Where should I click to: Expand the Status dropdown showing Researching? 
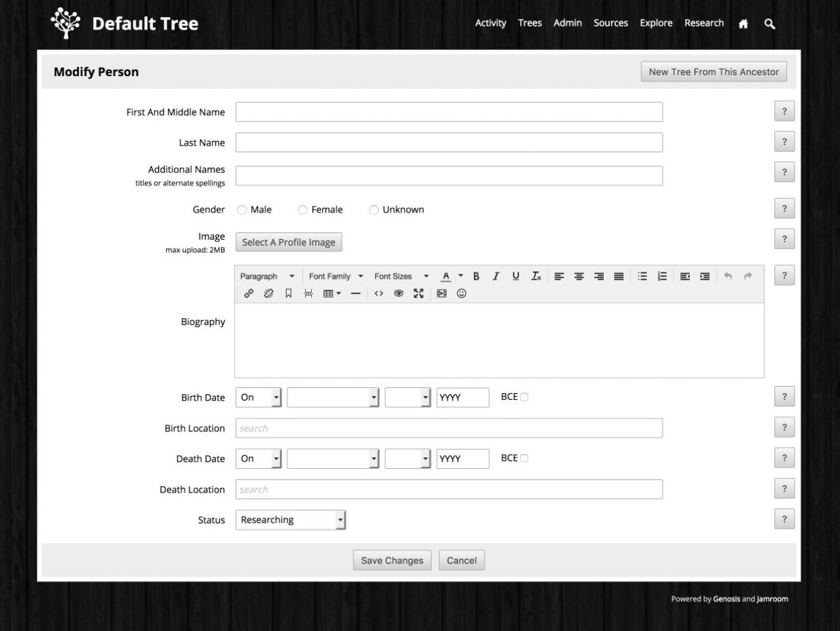[290, 520]
